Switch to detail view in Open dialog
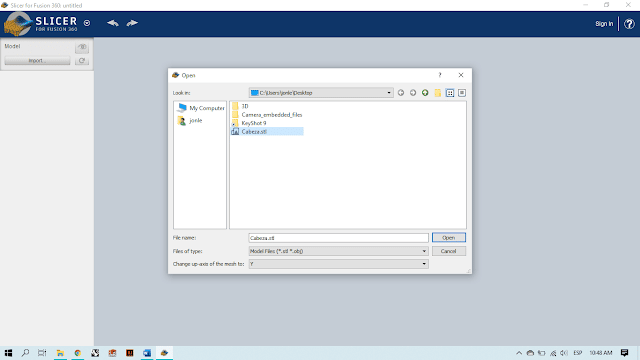Image resolution: width=640 pixels, height=360 pixels. tap(462, 93)
